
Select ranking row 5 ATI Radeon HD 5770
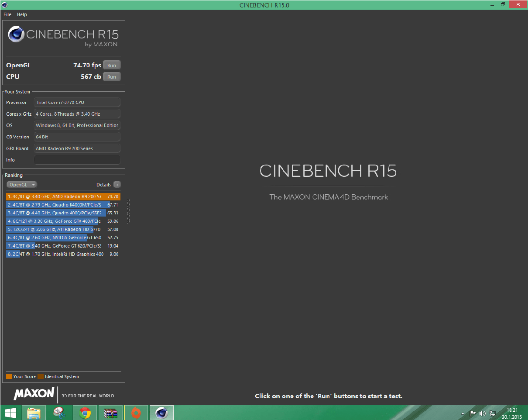63,229
